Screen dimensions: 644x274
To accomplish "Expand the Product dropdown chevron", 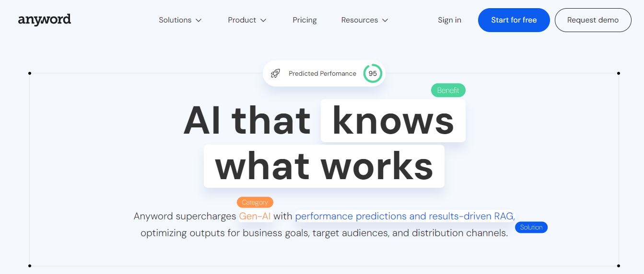I will (x=263, y=20).
